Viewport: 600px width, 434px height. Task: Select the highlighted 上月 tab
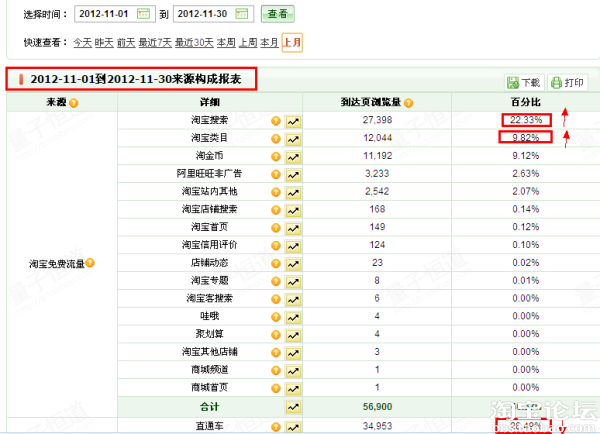292,42
